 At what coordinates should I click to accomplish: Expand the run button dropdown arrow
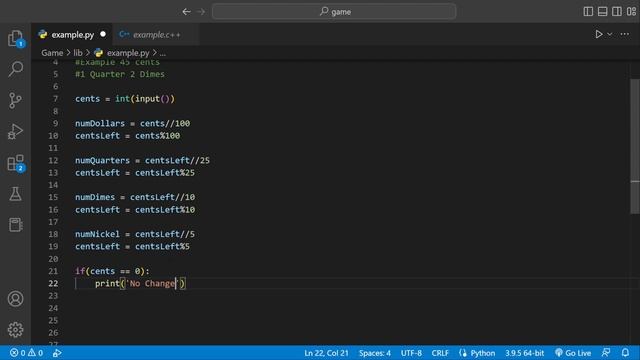(609, 34)
